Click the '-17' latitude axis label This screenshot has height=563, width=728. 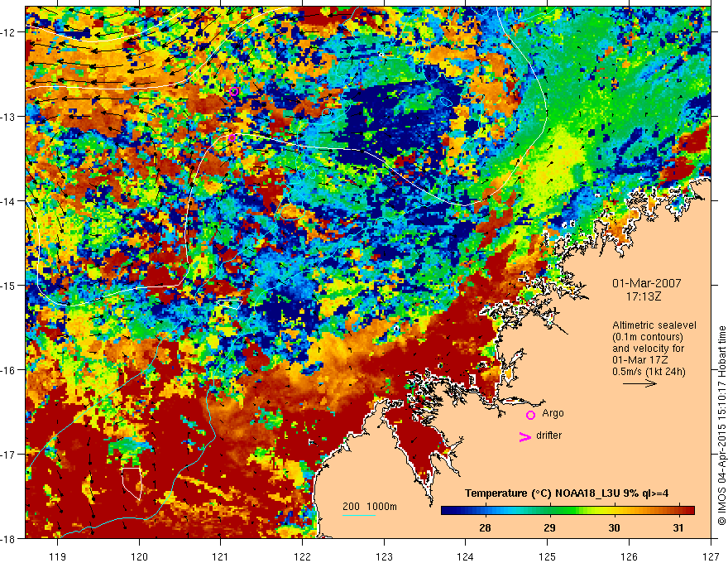pyautogui.click(x=8, y=455)
